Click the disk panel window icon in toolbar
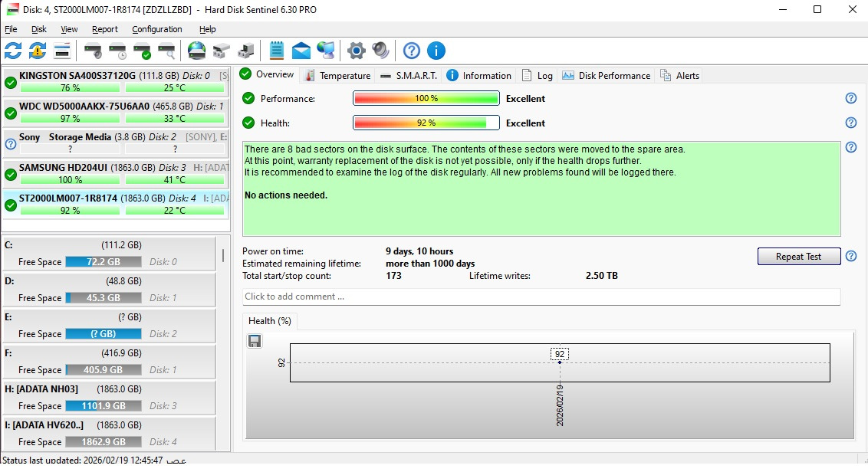Screen dimensions: 868x472 coord(62,51)
